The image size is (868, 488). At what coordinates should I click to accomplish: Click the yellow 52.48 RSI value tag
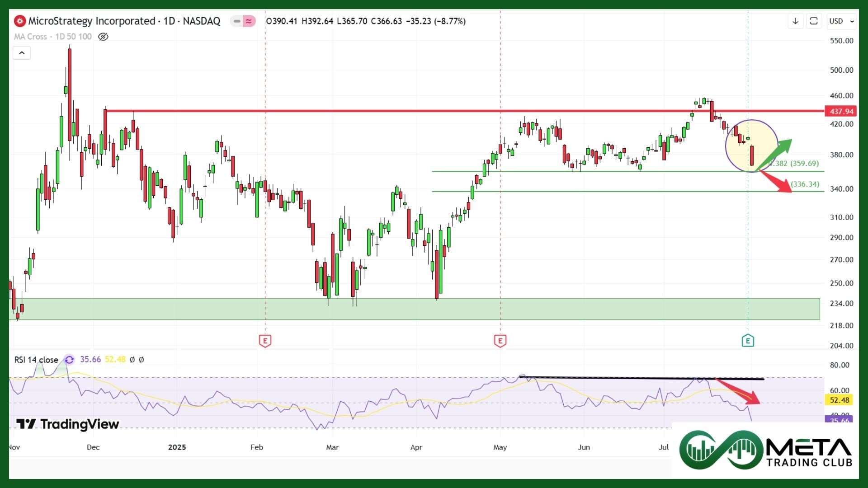tap(839, 400)
